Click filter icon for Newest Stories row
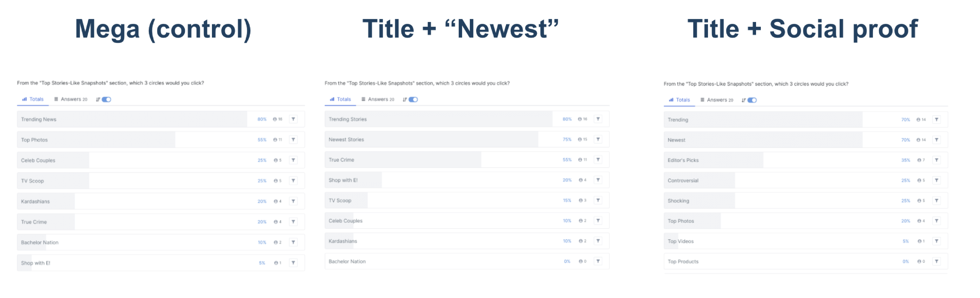The width and height of the screenshot is (980, 298). [598, 139]
